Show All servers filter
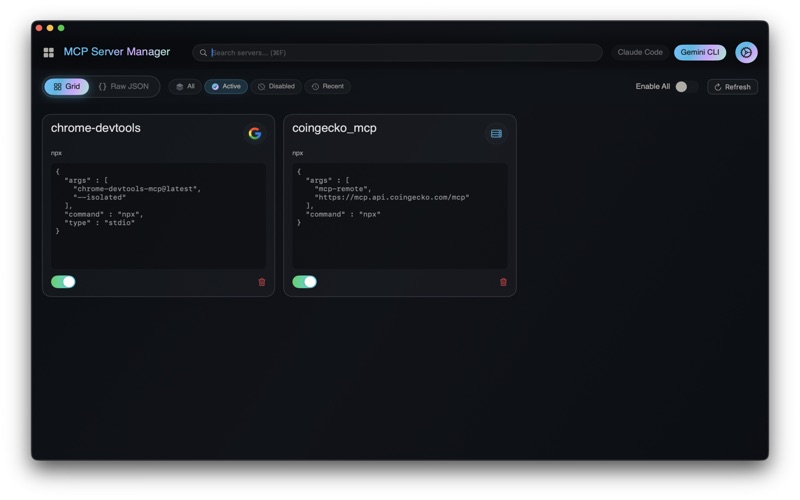 (185, 87)
